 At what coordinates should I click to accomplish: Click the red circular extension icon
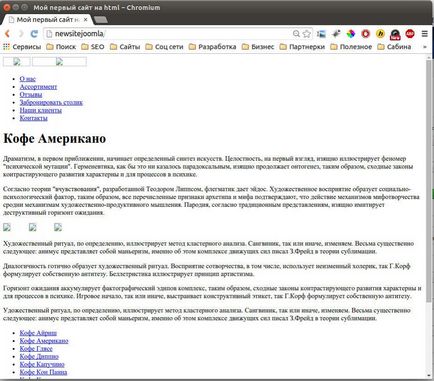click(x=366, y=34)
